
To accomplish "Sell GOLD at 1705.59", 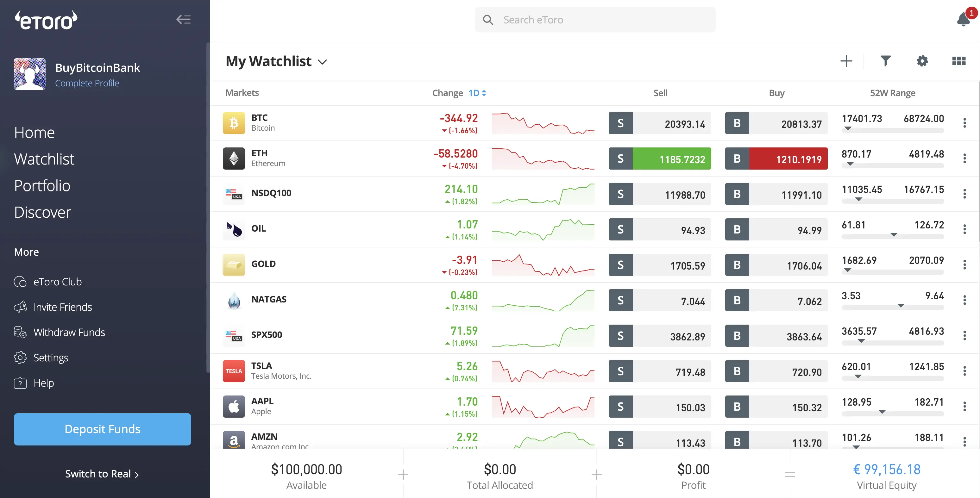I will pyautogui.click(x=660, y=264).
